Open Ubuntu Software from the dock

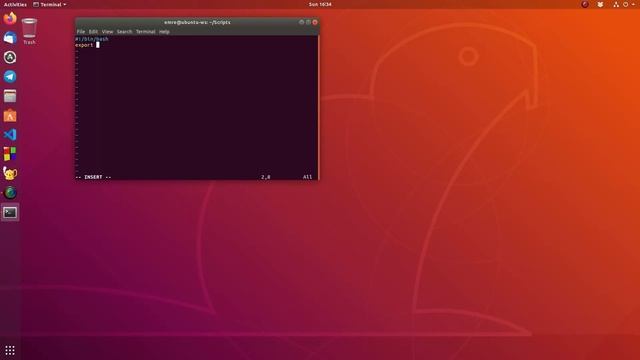pyautogui.click(x=10, y=116)
